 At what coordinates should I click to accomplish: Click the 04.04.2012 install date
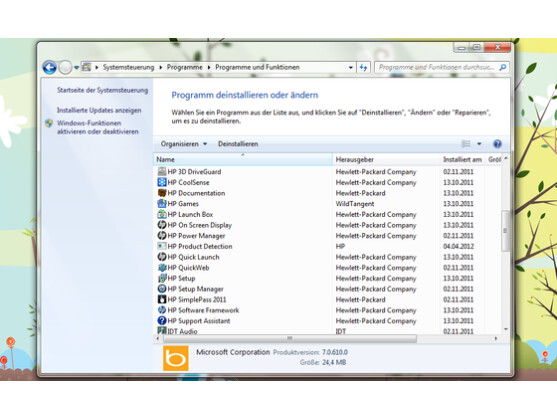tap(458, 246)
